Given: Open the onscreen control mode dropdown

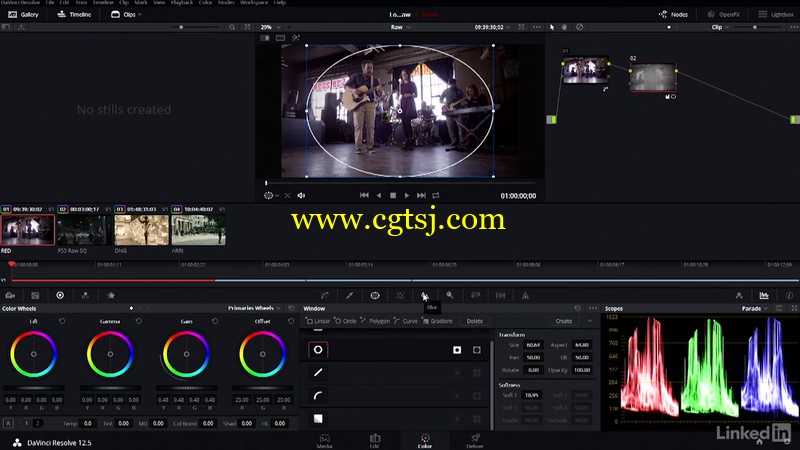Looking at the screenshot, I should (x=271, y=195).
